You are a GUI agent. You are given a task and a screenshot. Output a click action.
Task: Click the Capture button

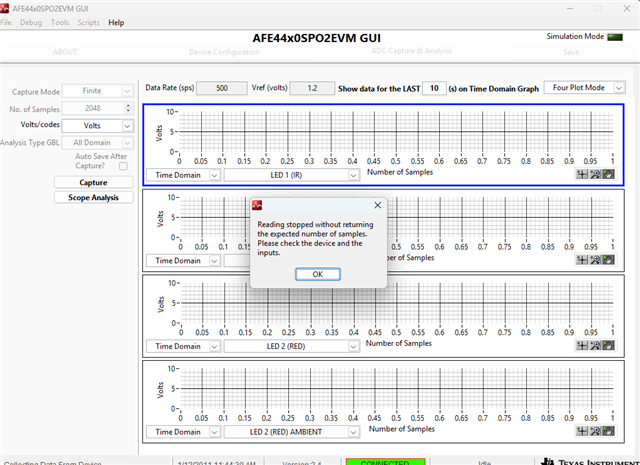93,182
